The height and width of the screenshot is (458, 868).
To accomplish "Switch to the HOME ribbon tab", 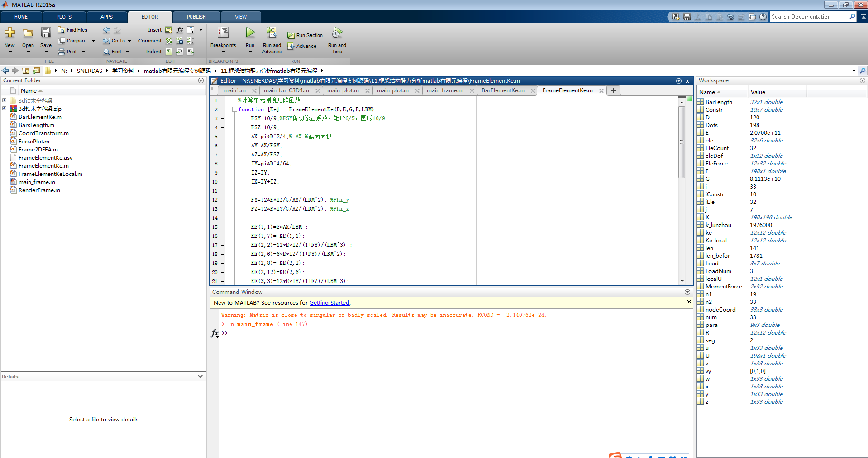I will point(21,17).
